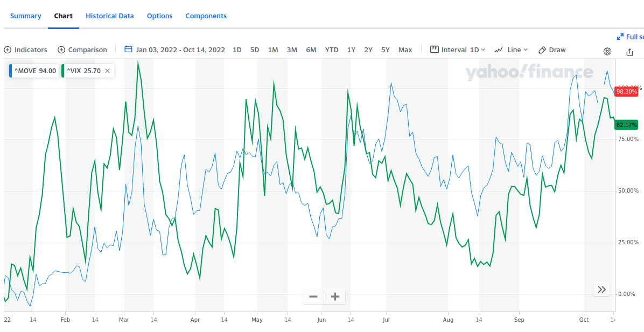Click the share chart icon

(629, 52)
